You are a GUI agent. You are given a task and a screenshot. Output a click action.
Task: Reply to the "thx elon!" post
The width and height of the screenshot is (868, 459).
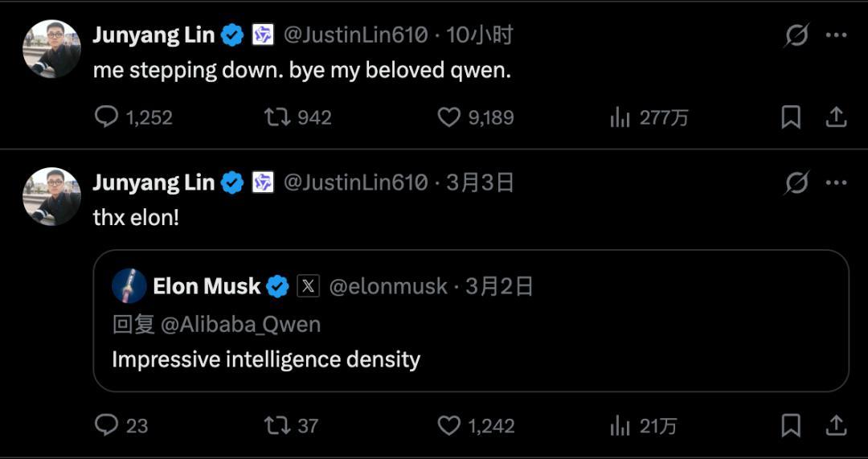107,424
